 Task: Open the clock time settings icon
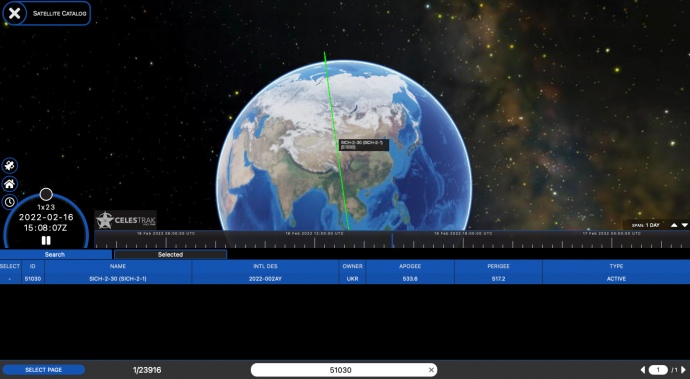(10, 202)
